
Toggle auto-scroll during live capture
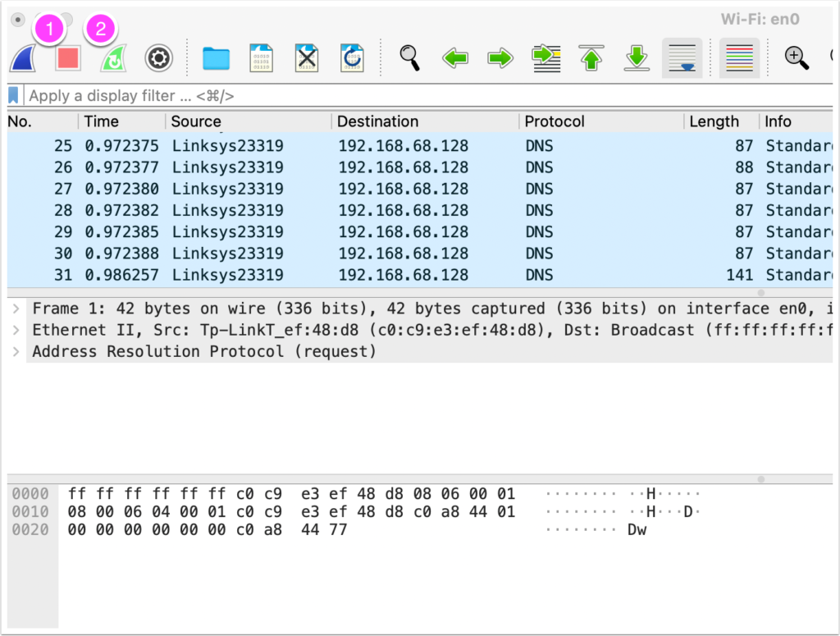(x=681, y=58)
